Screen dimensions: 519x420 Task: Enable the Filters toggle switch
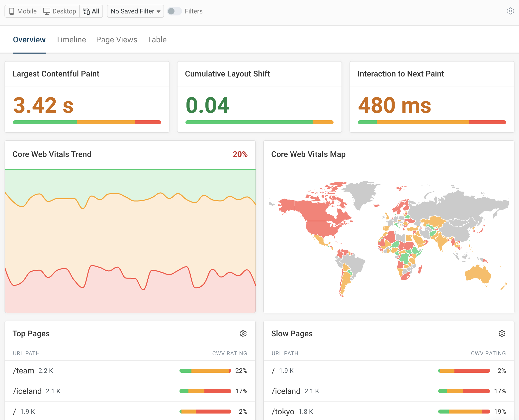pos(174,11)
